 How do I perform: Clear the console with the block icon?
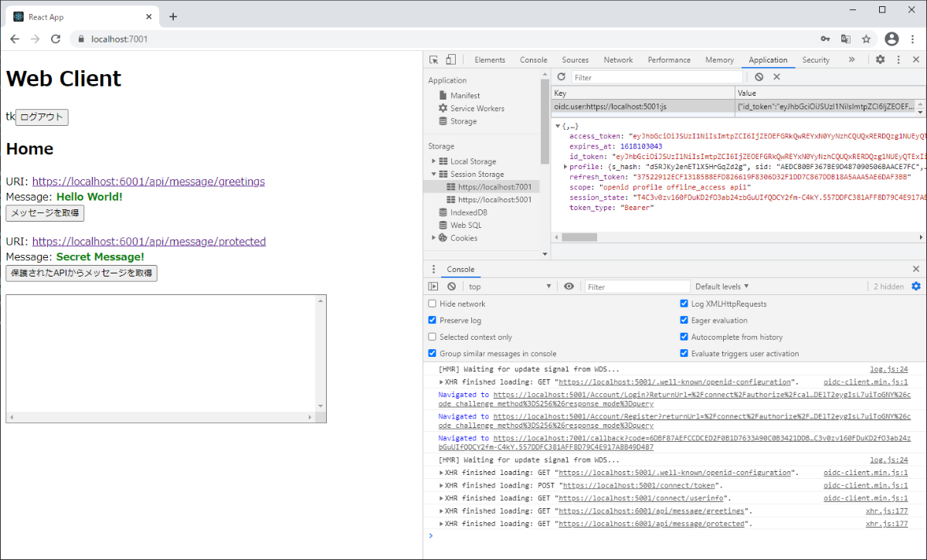[x=451, y=287]
